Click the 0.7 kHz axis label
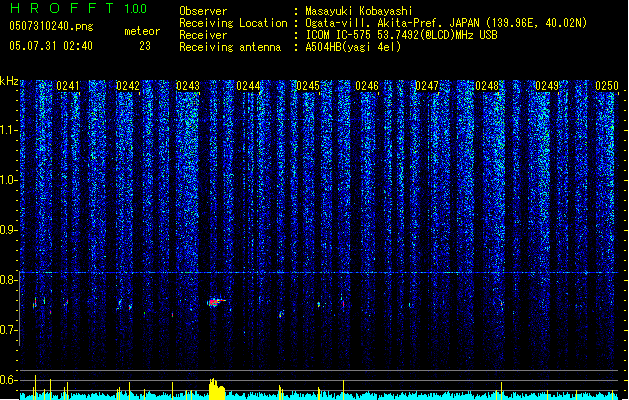The height and width of the screenshot is (400, 629). 8,330
